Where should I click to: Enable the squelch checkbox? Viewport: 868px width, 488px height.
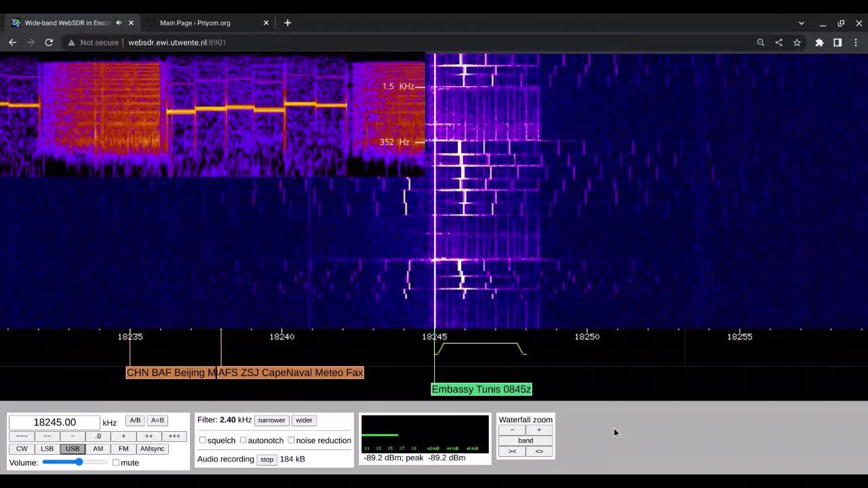(x=202, y=440)
